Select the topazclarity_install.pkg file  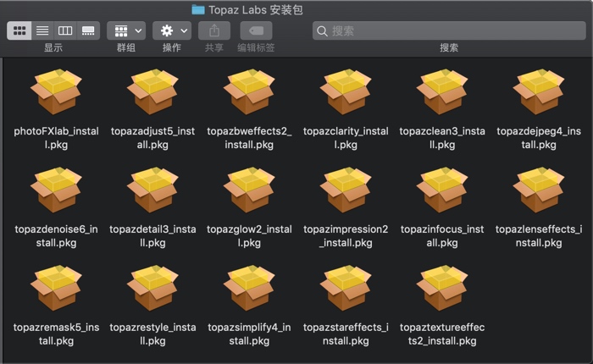click(346, 93)
